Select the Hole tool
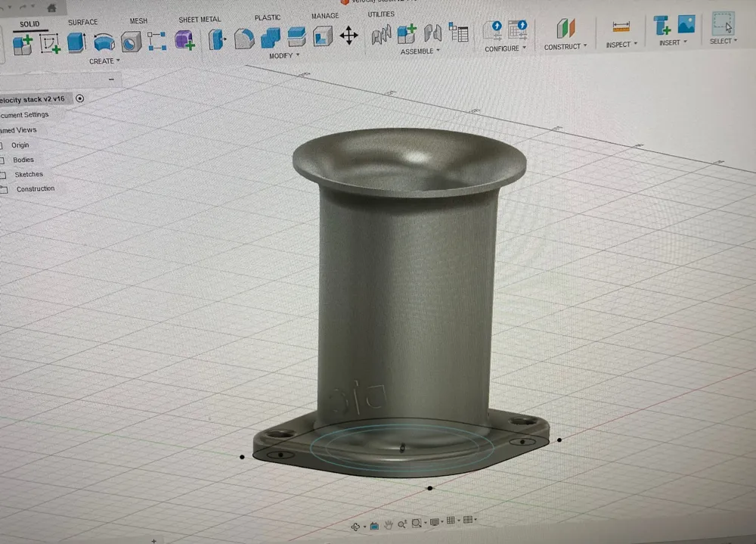 (x=131, y=42)
